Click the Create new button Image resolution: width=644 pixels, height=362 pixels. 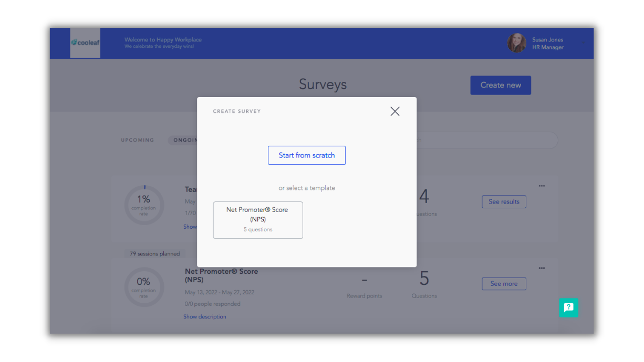point(501,85)
